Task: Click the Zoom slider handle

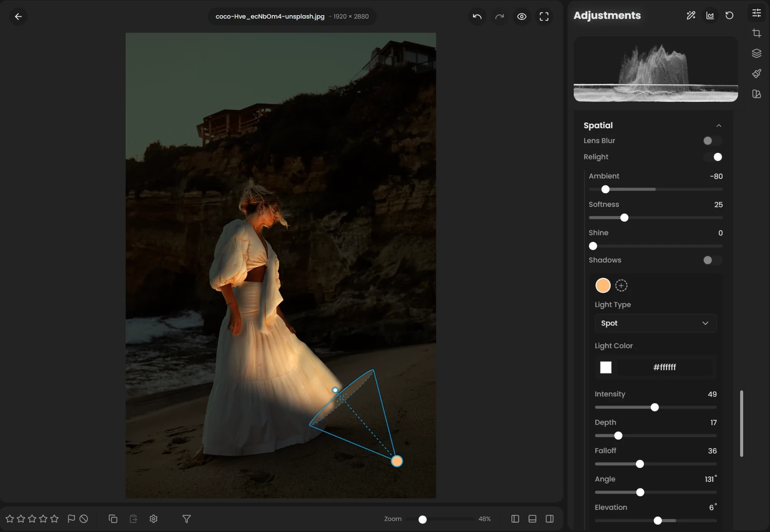Action: tap(422, 520)
